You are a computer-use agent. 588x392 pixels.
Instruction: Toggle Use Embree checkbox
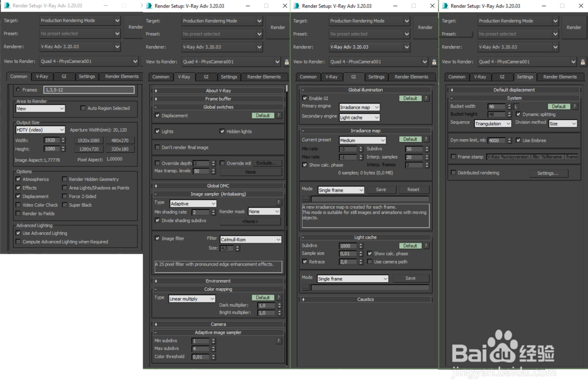[x=518, y=140]
